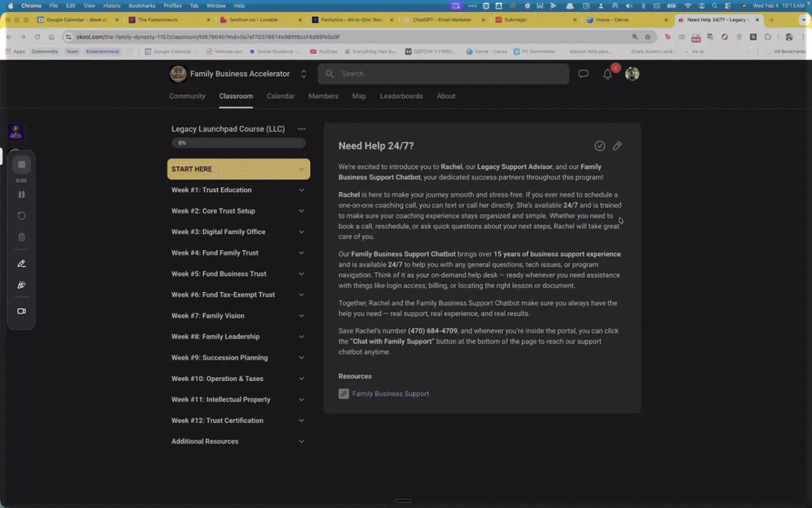812x508 pixels.
Task: Open the group switcher arrows beside Family Business Accelerator
Action: 304,74
